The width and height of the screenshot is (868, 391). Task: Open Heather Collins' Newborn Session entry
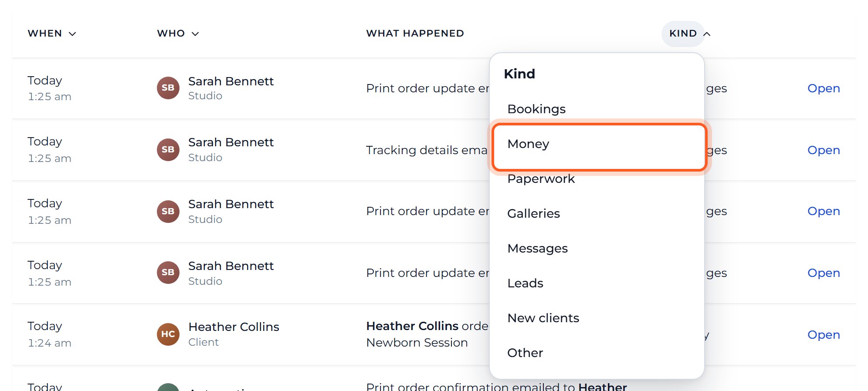(824, 334)
